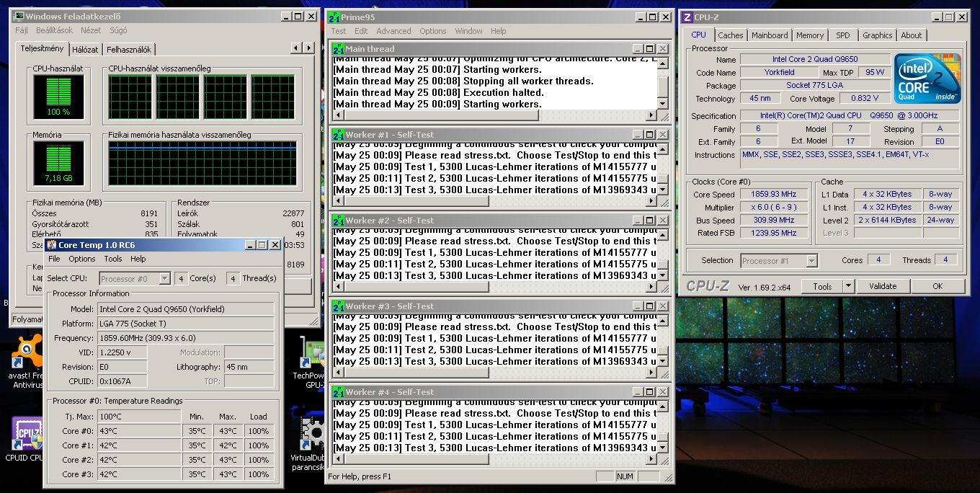
Task: Click CPU-Z Tools button
Action: tap(822, 286)
